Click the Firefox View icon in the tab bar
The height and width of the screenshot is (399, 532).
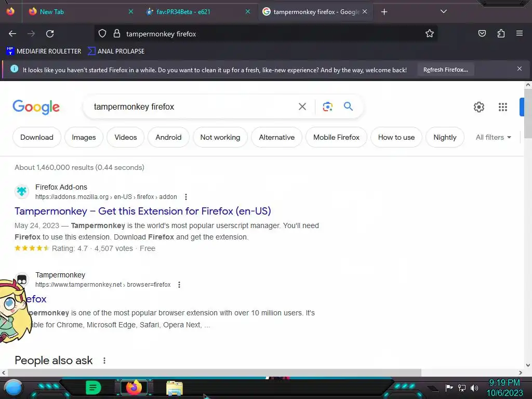10,11
